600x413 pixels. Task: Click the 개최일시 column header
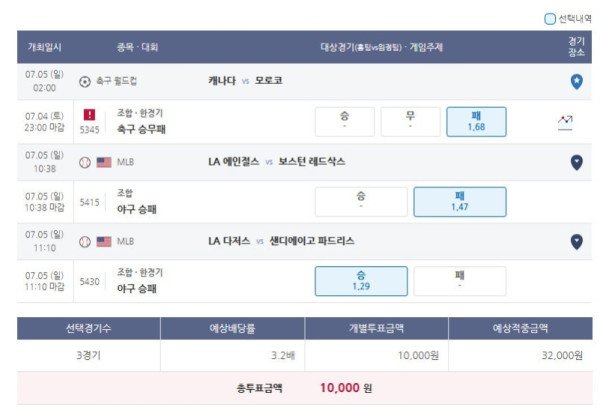coord(44,47)
